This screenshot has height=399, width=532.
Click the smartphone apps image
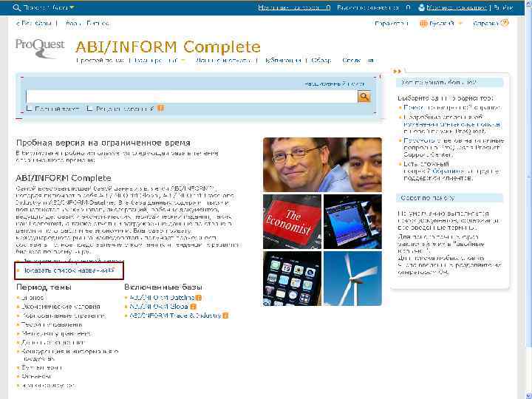[x=292, y=279]
